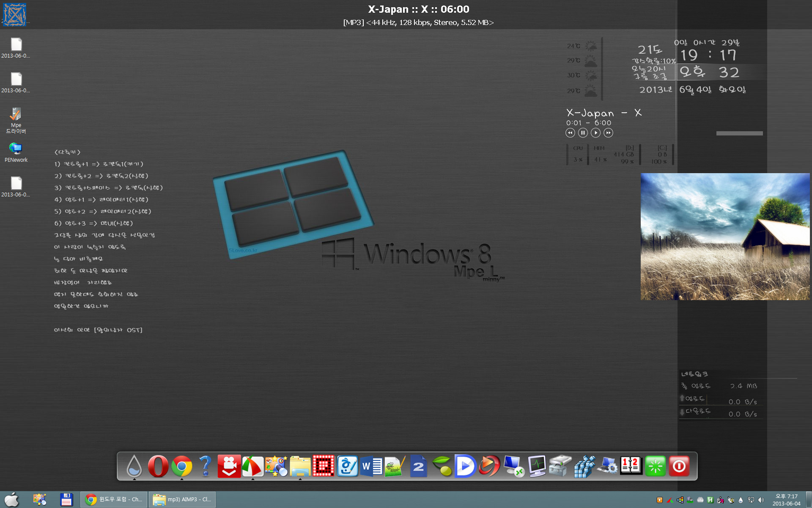This screenshot has height=508, width=812.
Task: Click the barn landscape photo widget
Action: coord(725,237)
